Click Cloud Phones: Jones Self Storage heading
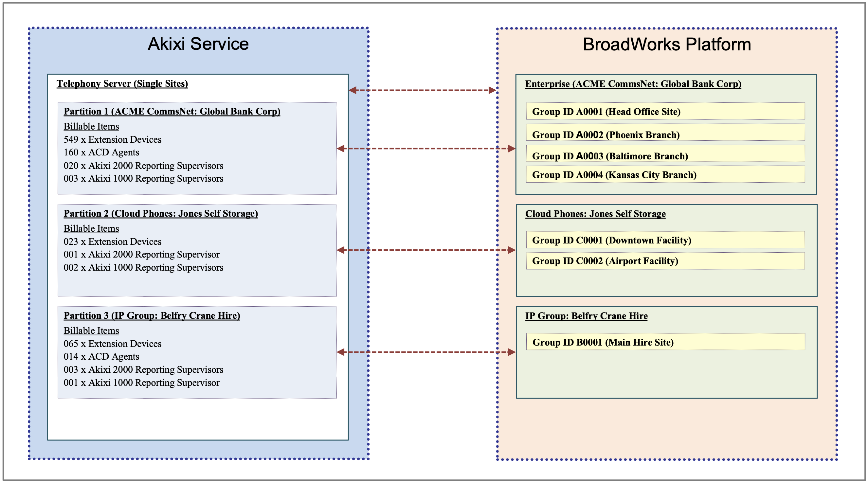The width and height of the screenshot is (868, 483). 595,214
